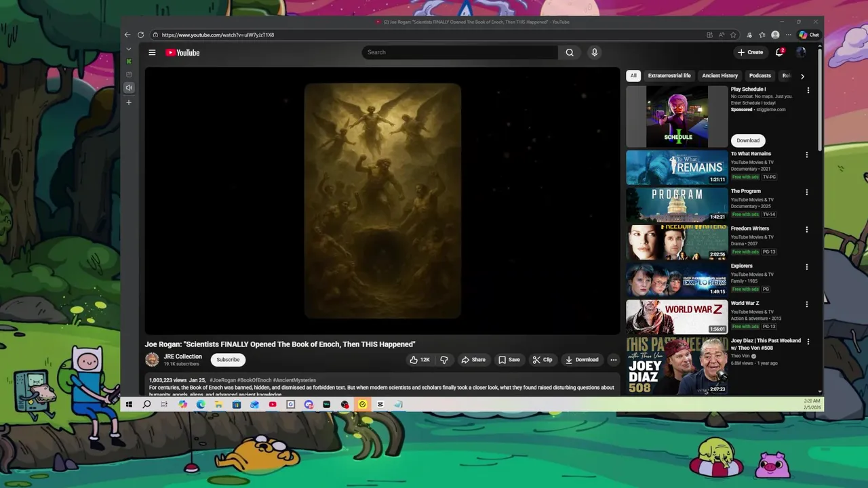Open browser settings and more ellipsis
Viewport: 868px width, 488px height.
(x=788, y=35)
